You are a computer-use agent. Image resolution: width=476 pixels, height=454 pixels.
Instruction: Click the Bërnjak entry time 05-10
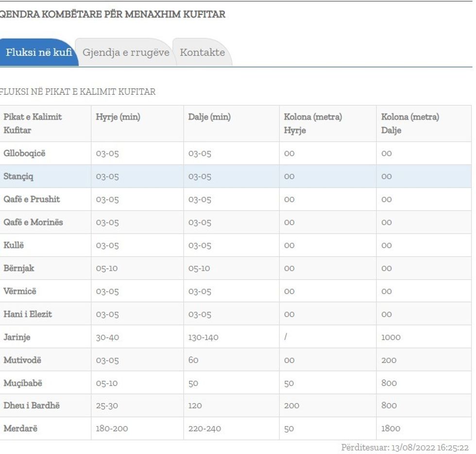107,268
